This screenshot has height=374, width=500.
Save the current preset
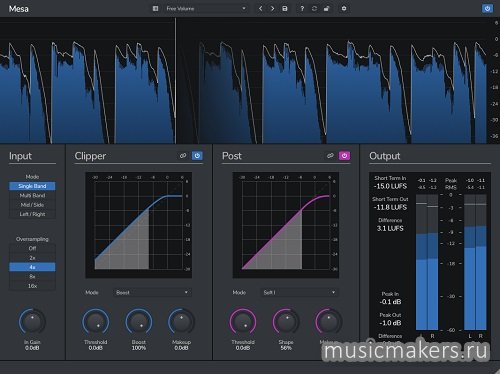pyautogui.click(x=285, y=9)
